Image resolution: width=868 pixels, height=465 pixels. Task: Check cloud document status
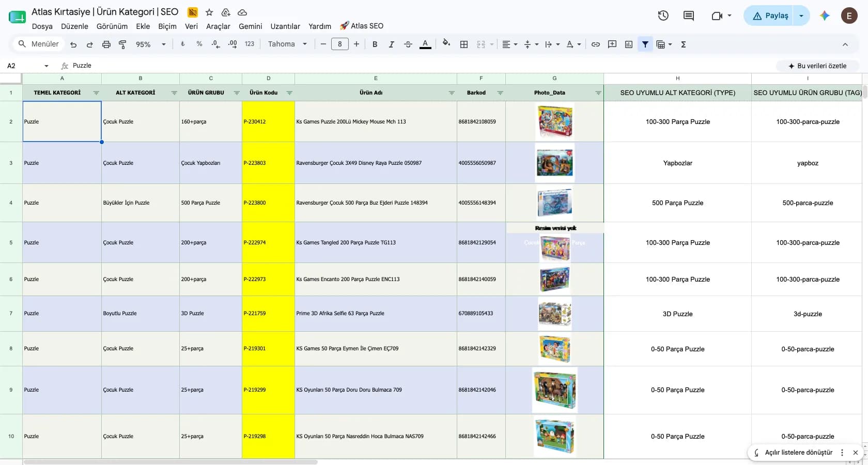pos(242,12)
